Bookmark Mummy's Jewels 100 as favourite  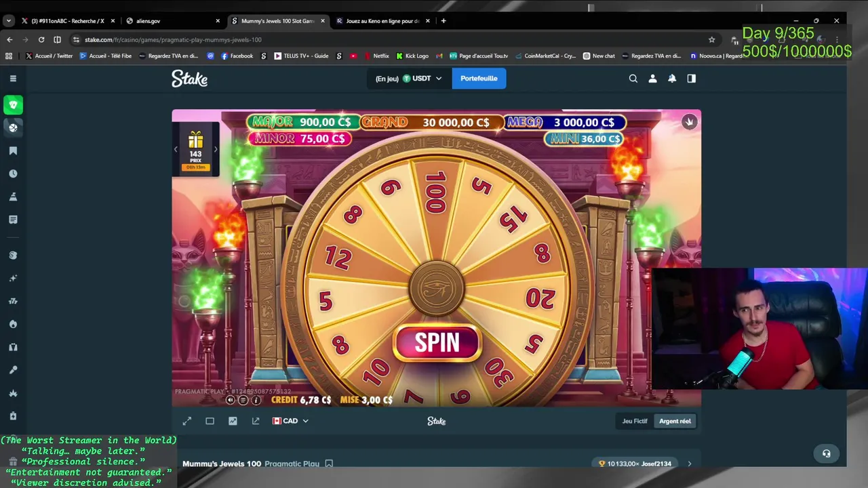click(329, 464)
